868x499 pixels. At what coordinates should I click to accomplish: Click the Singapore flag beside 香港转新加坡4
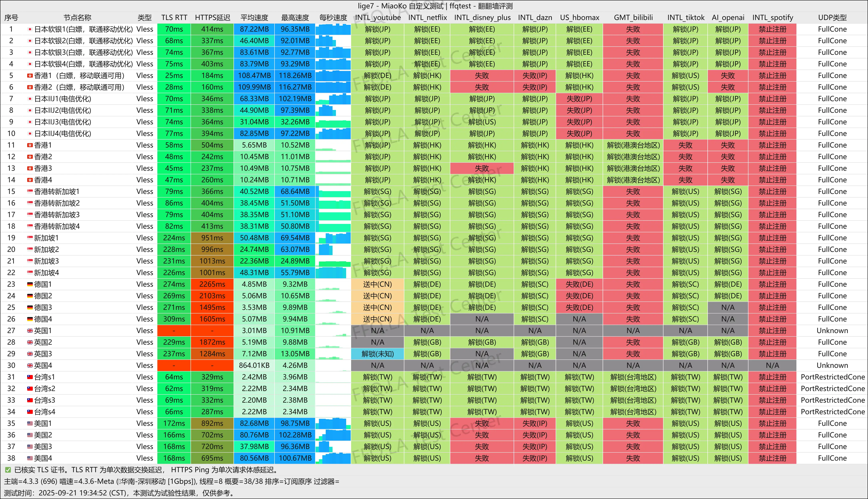pyautogui.click(x=30, y=227)
